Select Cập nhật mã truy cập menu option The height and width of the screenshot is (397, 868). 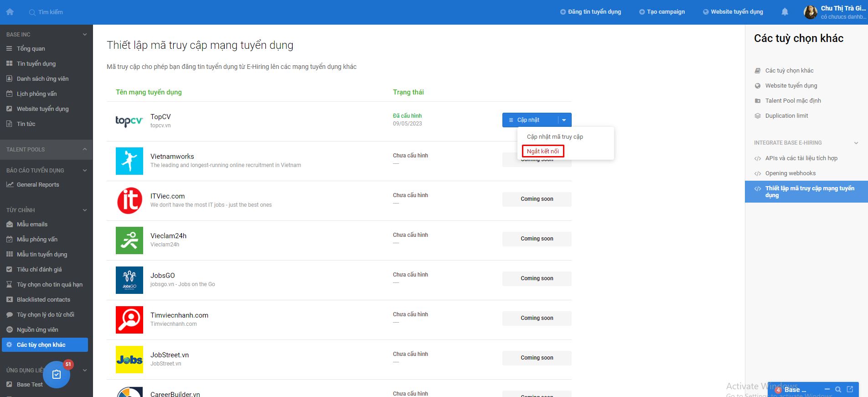point(555,136)
